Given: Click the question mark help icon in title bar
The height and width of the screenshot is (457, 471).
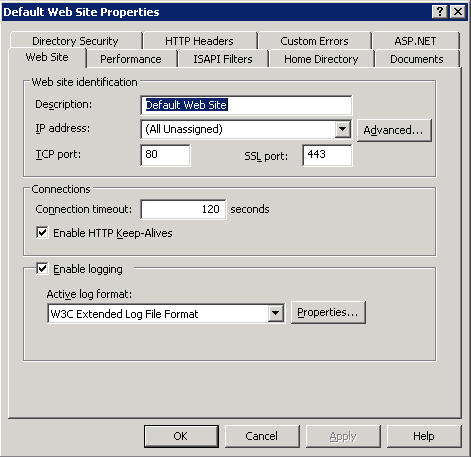Looking at the screenshot, I should 440,12.
